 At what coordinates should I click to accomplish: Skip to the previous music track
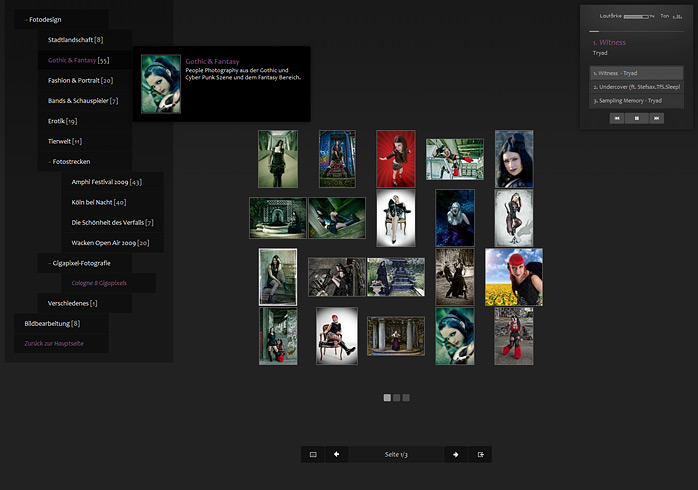[616, 118]
